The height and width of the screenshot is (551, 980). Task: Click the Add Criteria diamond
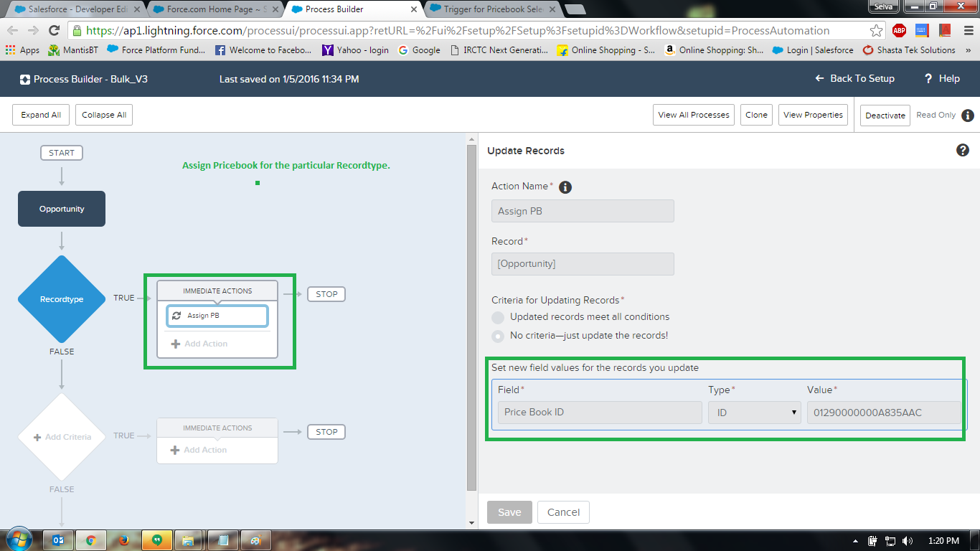click(62, 437)
